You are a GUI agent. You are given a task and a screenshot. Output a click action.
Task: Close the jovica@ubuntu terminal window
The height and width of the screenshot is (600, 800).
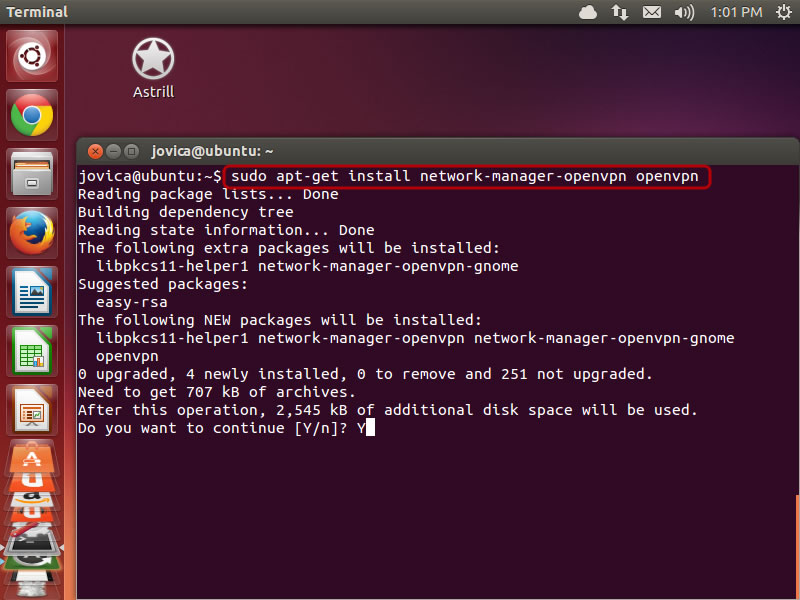[x=95, y=152]
